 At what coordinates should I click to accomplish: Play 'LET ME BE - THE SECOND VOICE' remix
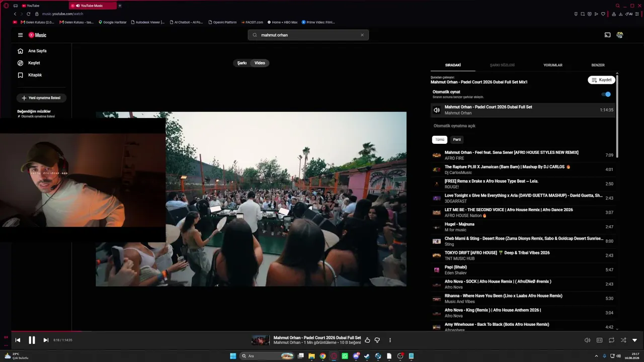click(523, 213)
